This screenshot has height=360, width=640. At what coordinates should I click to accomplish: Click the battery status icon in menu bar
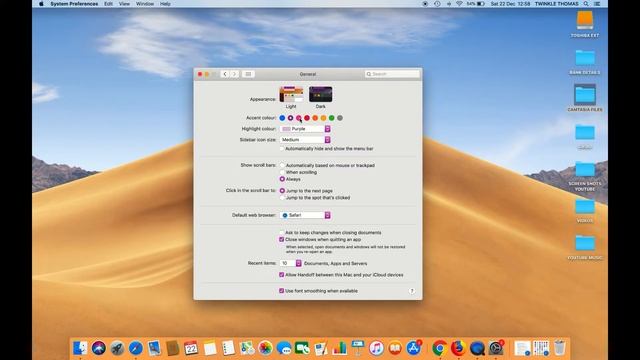pos(481,4)
